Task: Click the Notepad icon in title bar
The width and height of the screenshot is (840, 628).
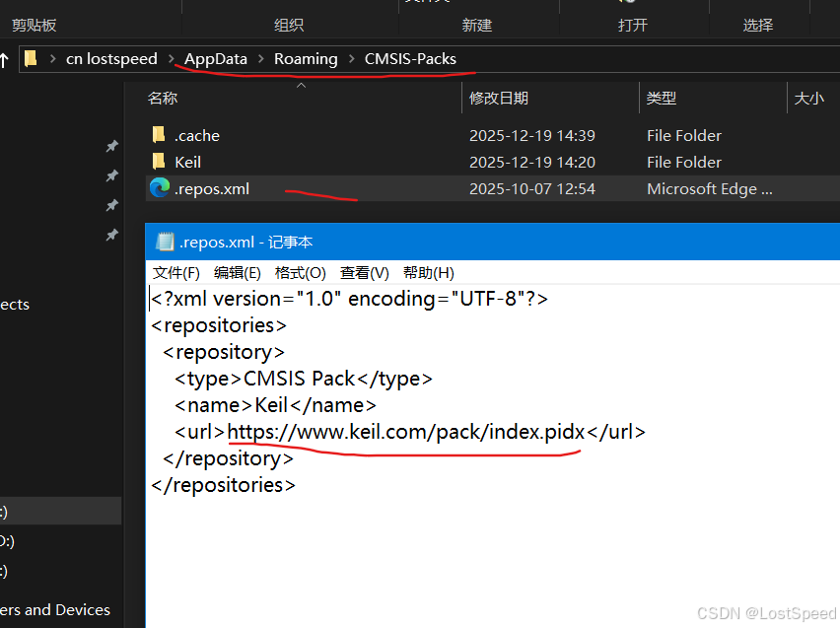Action: point(165,242)
